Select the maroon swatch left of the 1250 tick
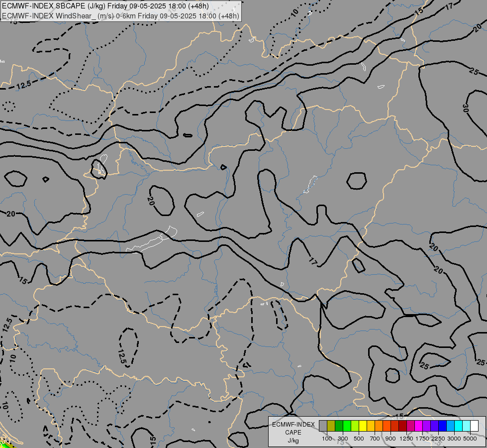Viewport: 487px width, 448px height. [x=403, y=426]
